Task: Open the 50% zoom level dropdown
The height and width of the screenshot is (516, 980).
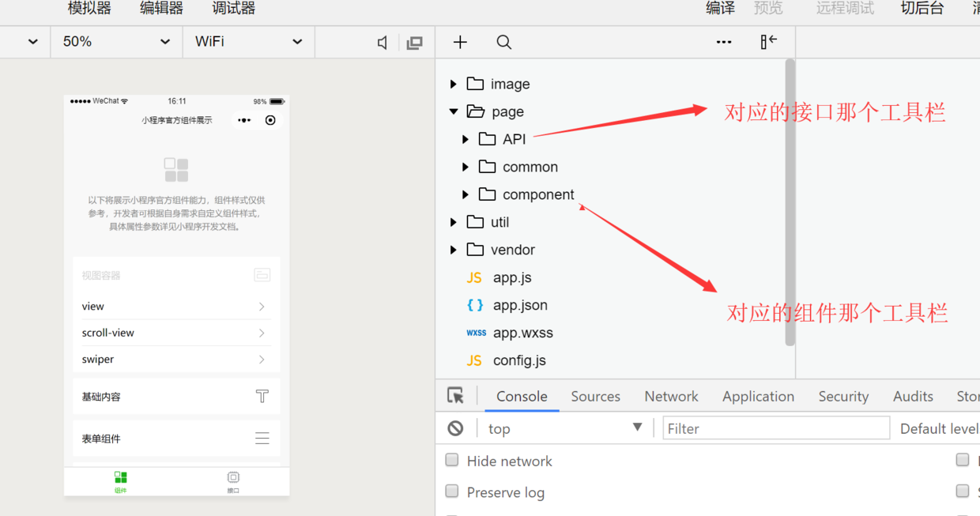Action: click(x=116, y=42)
